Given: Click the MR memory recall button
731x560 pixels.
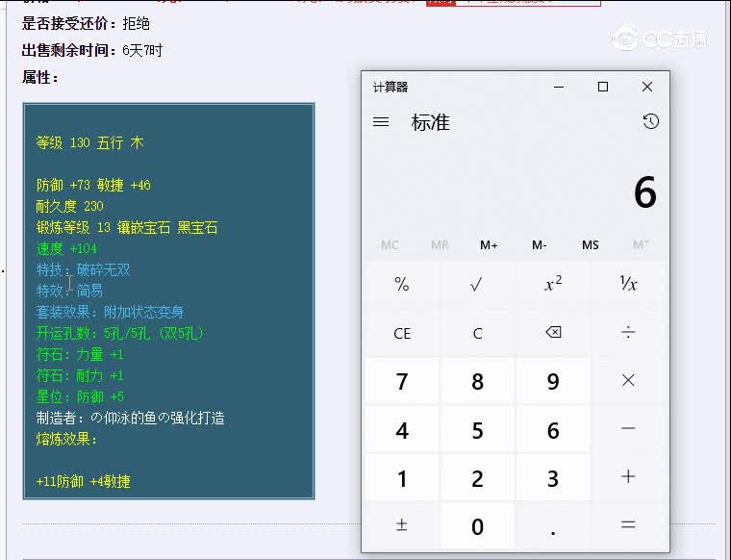Looking at the screenshot, I should [440, 244].
